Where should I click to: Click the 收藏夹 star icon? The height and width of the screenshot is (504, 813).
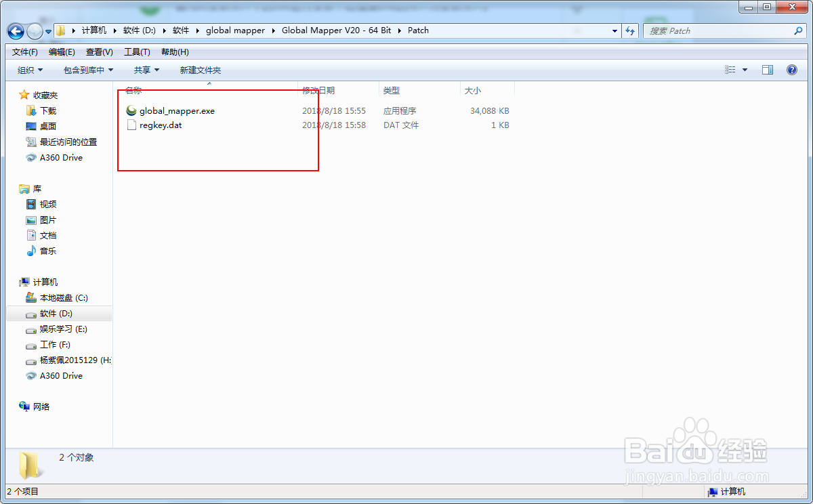tap(24, 95)
